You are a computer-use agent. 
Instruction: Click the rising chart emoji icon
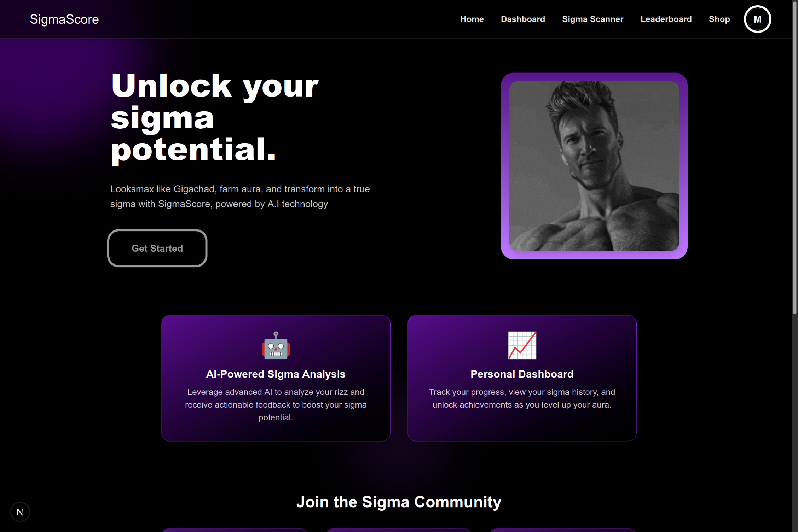click(522, 345)
